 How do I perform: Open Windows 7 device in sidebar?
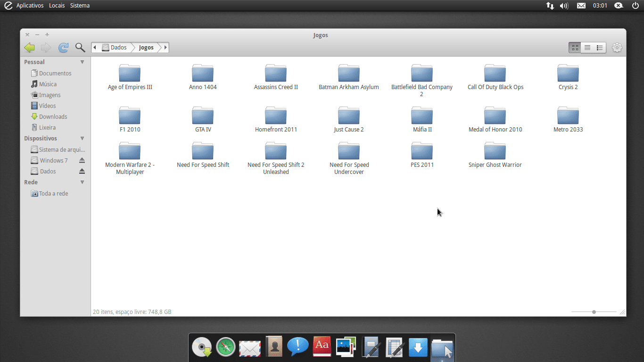50,160
